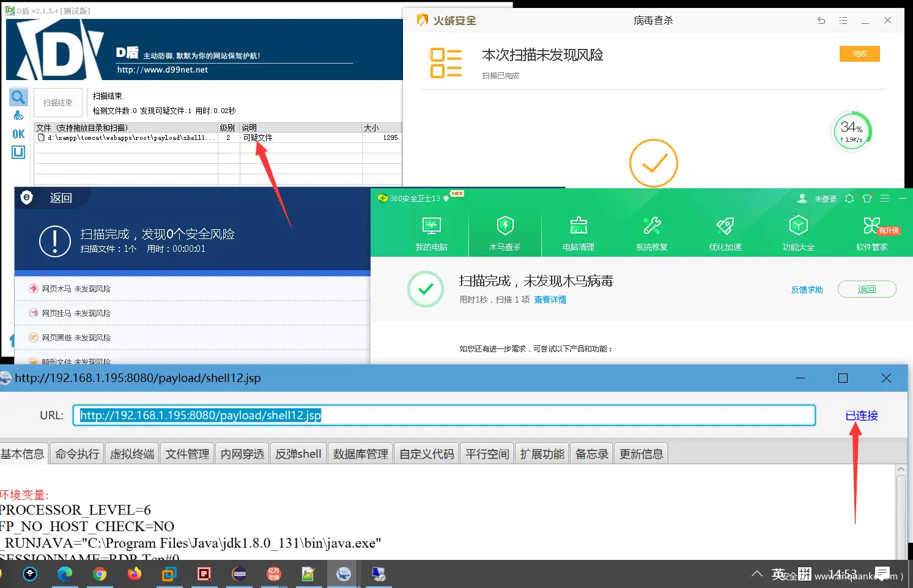Screen dimensions: 913x588
Task: Open the Huorong list menu icon
Action: 843,21
